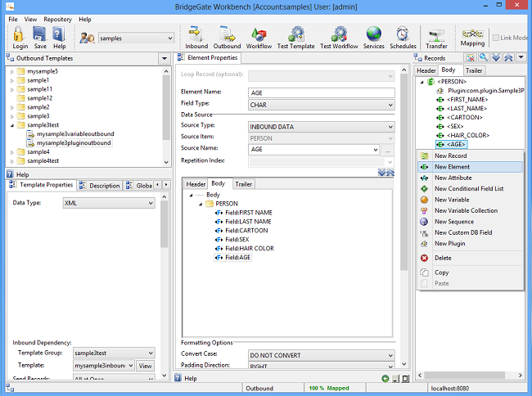
Task: Open the File menu
Action: click(x=13, y=20)
